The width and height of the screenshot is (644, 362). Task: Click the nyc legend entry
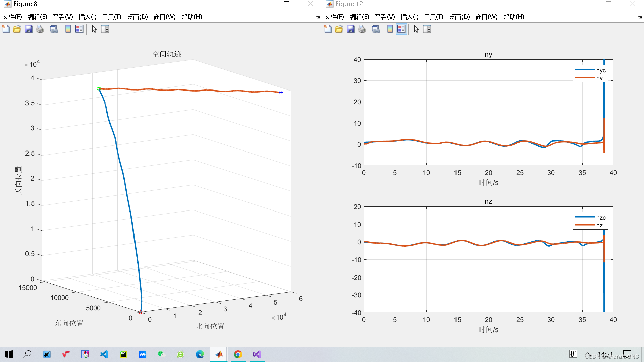601,70
